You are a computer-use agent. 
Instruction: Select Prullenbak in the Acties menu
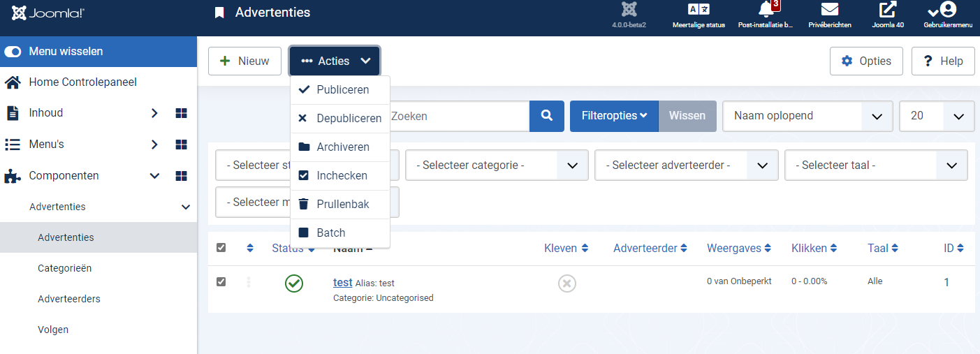[340, 205]
